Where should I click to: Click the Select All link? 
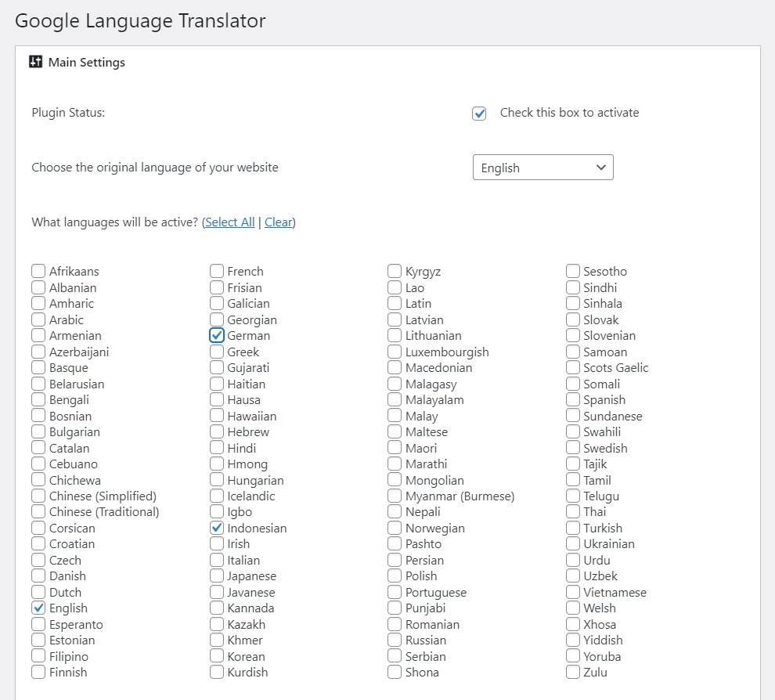tap(230, 222)
